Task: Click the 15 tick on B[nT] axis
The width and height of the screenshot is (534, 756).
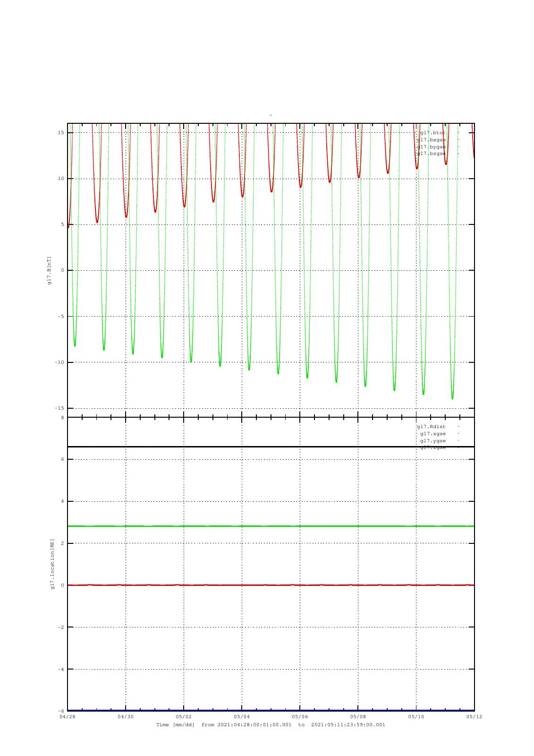Action: coord(61,133)
